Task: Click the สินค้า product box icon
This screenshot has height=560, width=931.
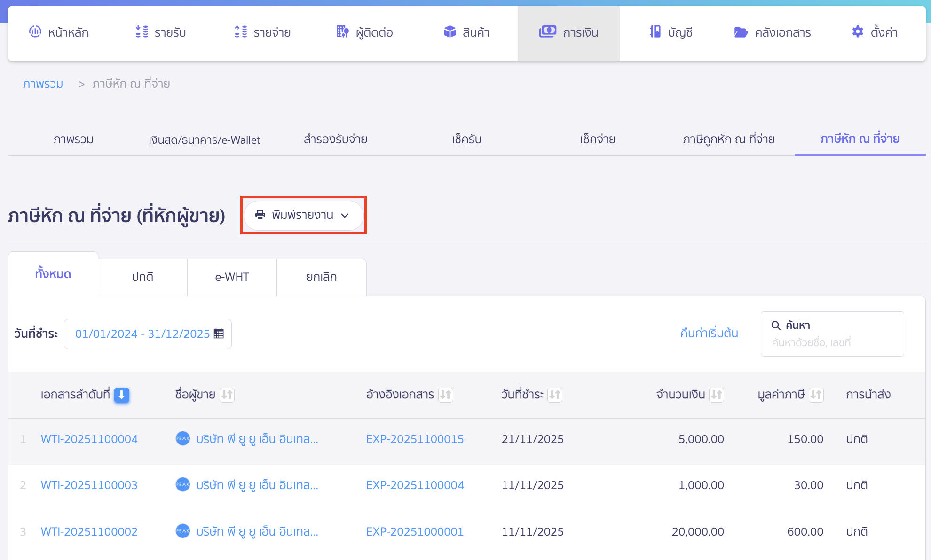Action: 450,32
